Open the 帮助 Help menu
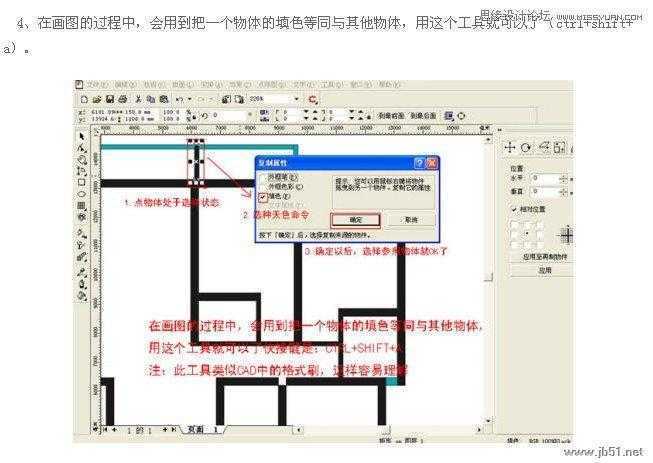Viewport: 653px width, 463px height. (x=388, y=85)
